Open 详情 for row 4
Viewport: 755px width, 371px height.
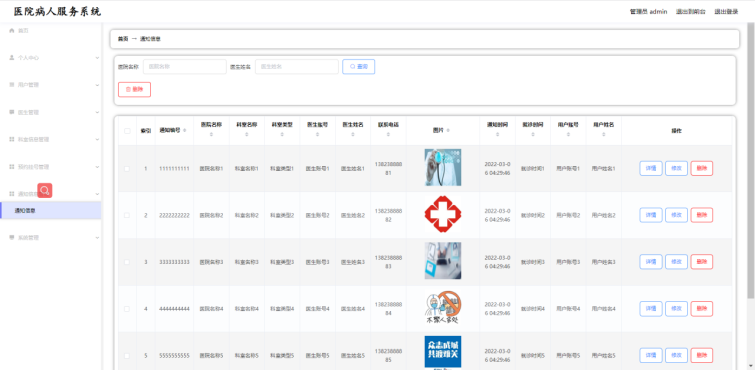(x=651, y=308)
